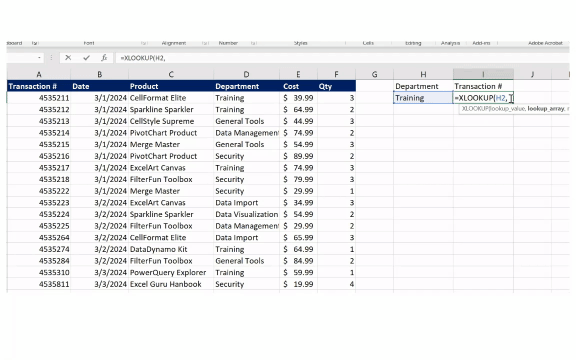
Task: Click the "Qty" header cell
Action: click(336, 86)
